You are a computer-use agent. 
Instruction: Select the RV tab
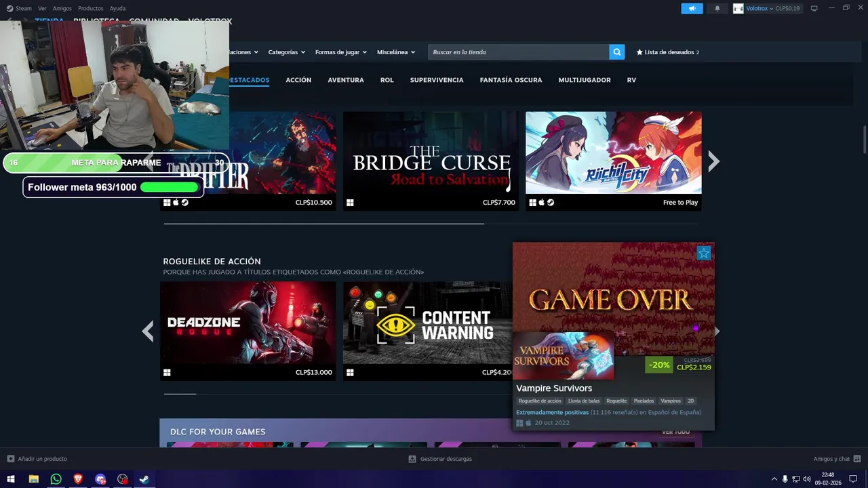pos(631,80)
